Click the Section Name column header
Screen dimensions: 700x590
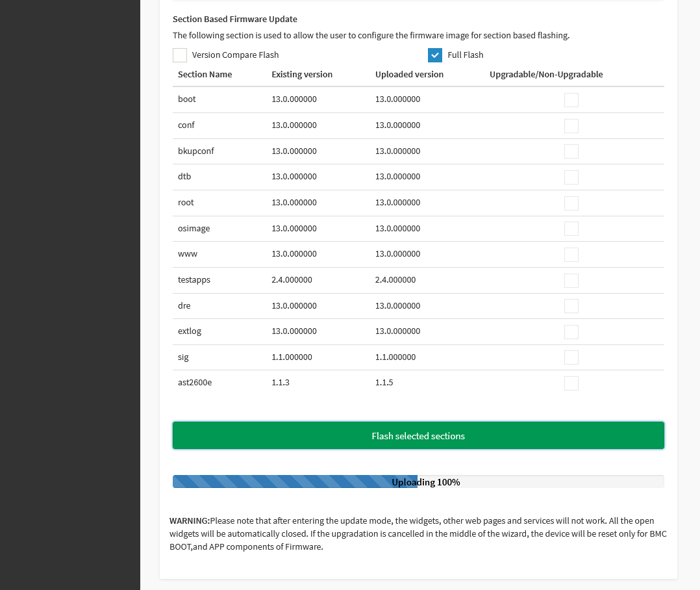[x=205, y=74]
